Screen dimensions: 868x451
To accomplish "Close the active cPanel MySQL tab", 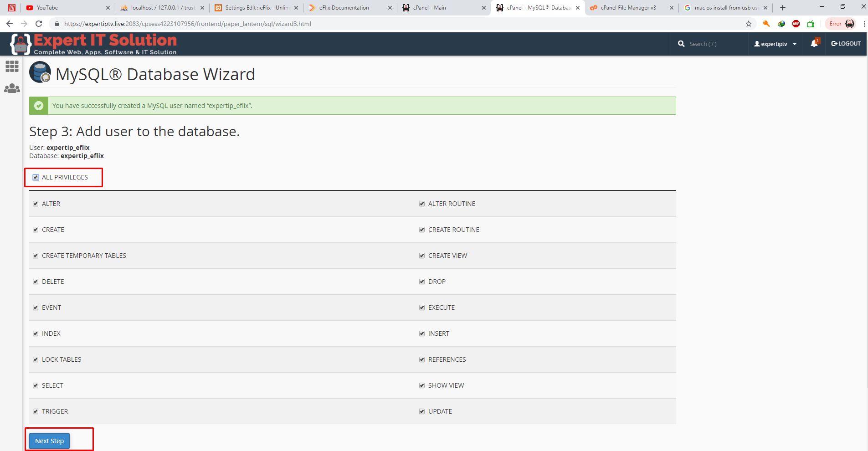I will [x=577, y=8].
